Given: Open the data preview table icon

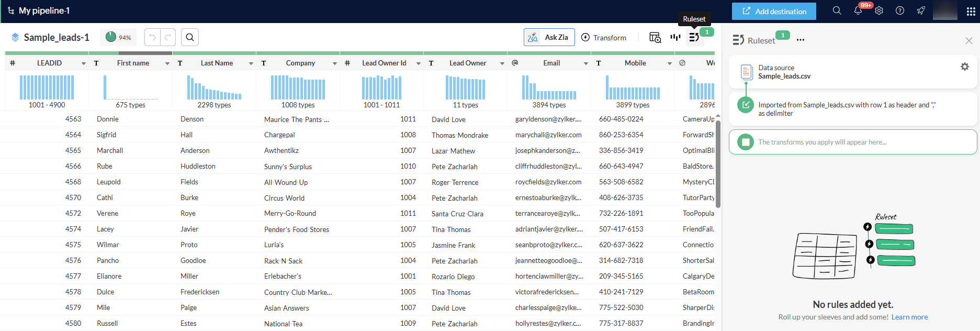Looking at the screenshot, I should pyautogui.click(x=655, y=37).
